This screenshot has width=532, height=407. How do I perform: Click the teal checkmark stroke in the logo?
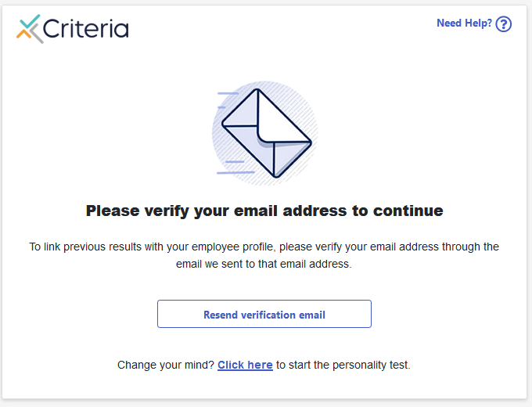29,21
